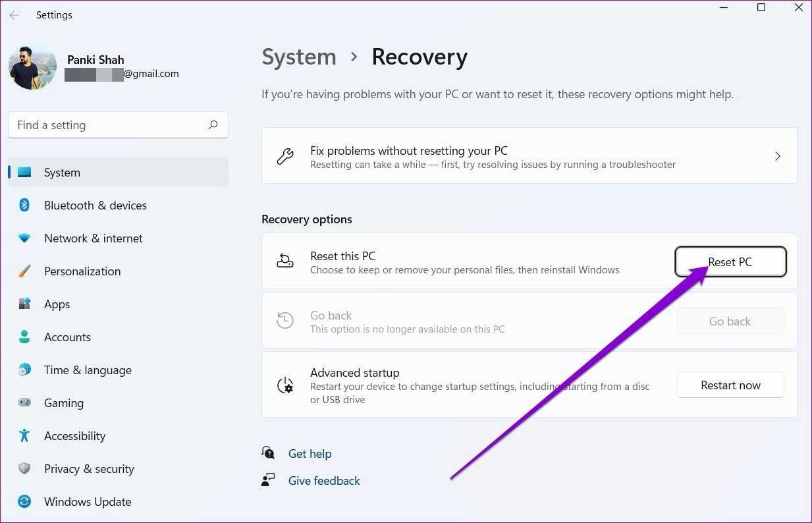Click the disabled Go back button
Viewport: 812px width, 523px height.
(730, 321)
